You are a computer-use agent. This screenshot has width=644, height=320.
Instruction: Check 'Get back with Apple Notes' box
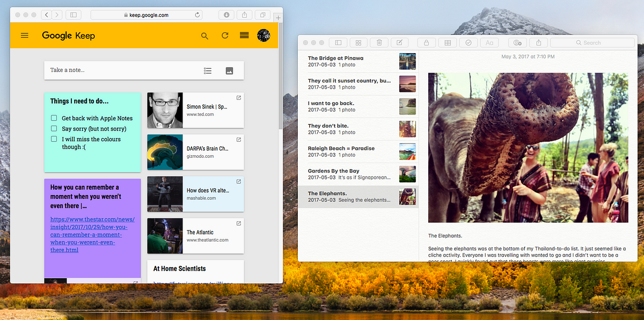[54, 118]
